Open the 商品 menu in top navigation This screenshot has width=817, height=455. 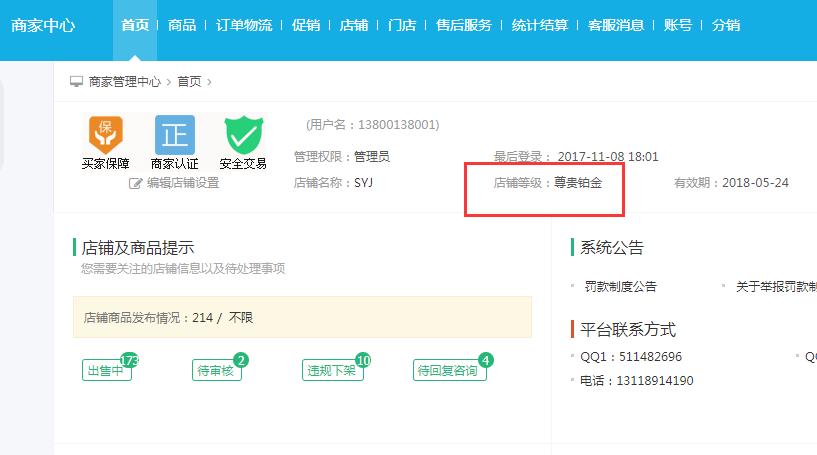[x=182, y=25]
